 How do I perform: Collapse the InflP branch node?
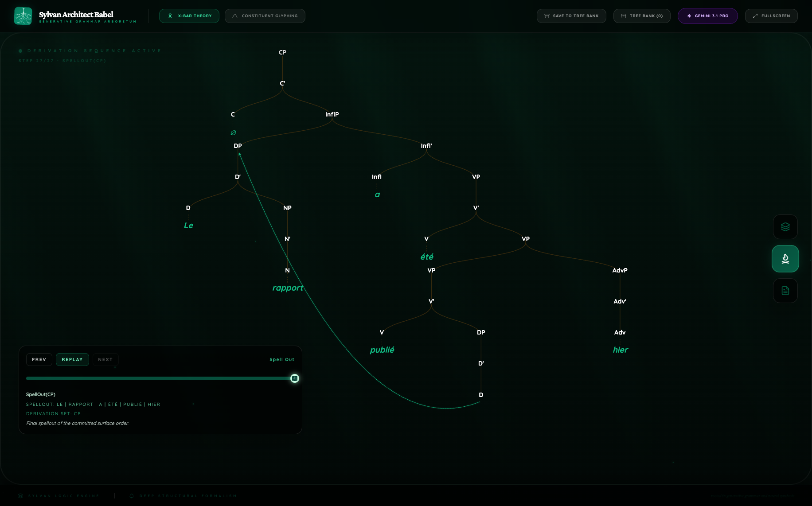332,114
